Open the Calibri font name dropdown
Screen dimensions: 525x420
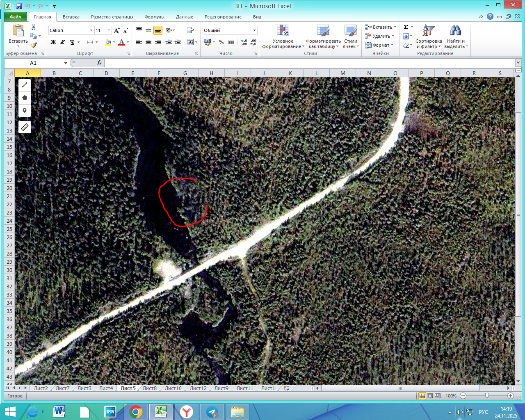tap(91, 30)
